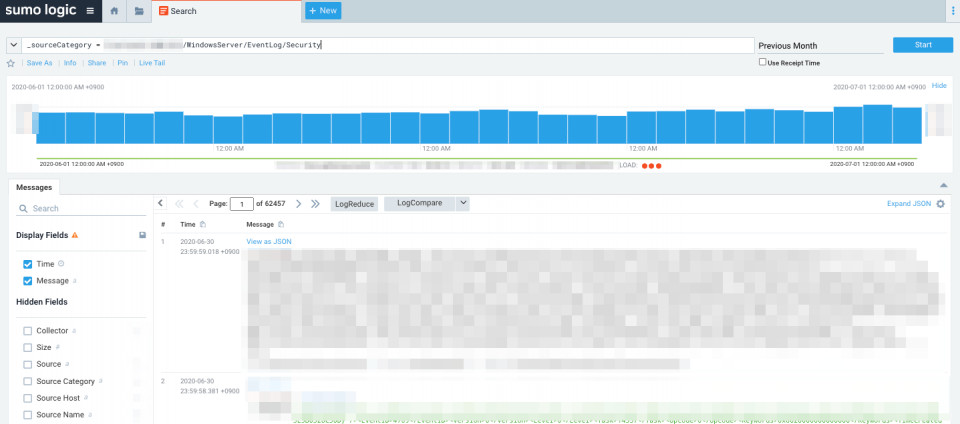Enable Use Receipt Time checkbox
Image resolution: width=960 pixels, height=424 pixels.
762,62
